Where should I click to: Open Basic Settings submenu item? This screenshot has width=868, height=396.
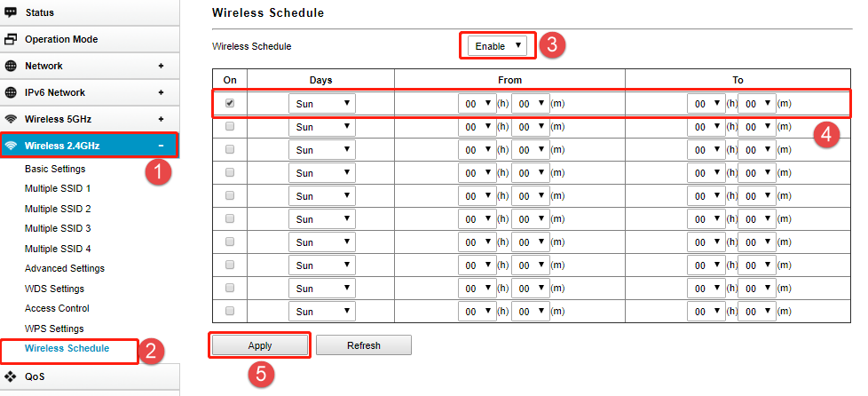point(55,169)
